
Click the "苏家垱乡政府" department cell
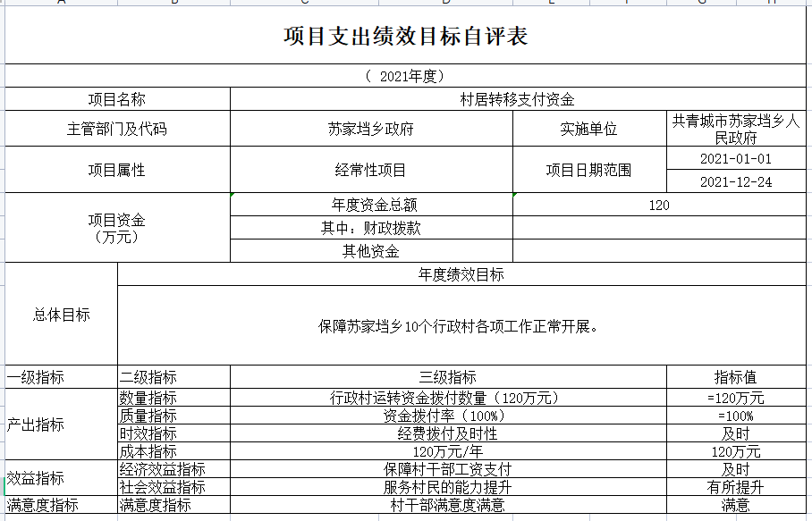[x=371, y=129]
